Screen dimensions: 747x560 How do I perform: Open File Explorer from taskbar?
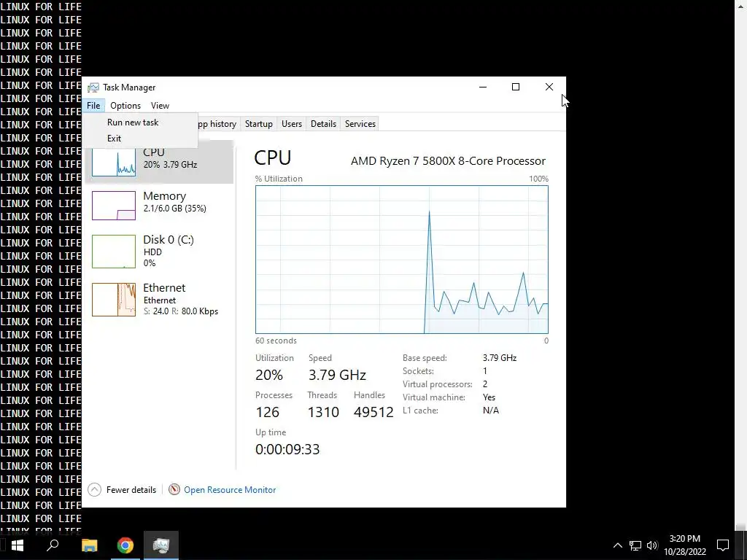pyautogui.click(x=89, y=545)
